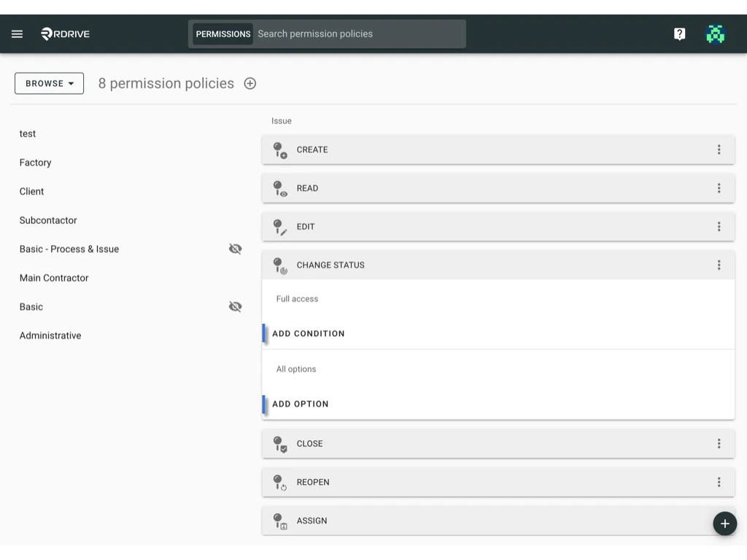Click the Close permission shield key icon

[280, 443]
